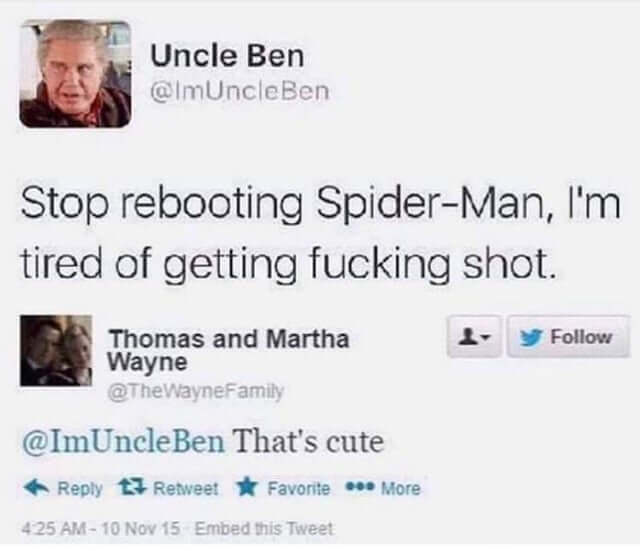Click the Retweet arrows icon
Screen dimensions: 640x551
coord(126,488)
